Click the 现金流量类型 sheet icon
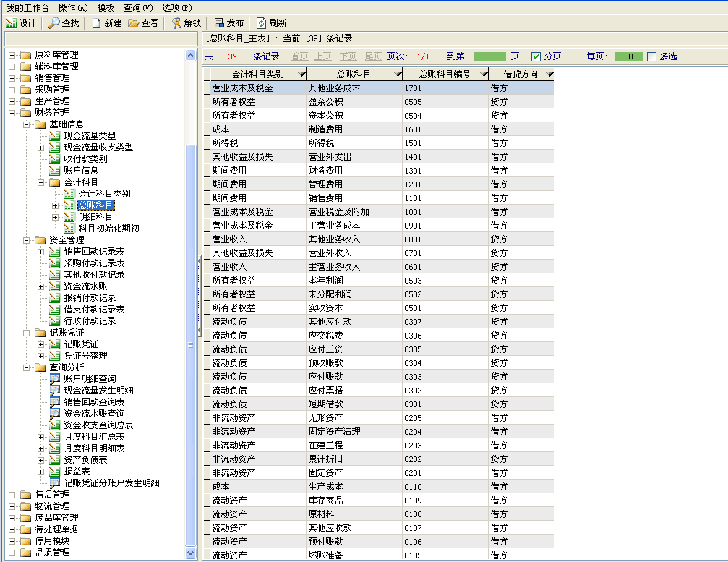Viewport: 728px width, 562px height. [x=55, y=136]
